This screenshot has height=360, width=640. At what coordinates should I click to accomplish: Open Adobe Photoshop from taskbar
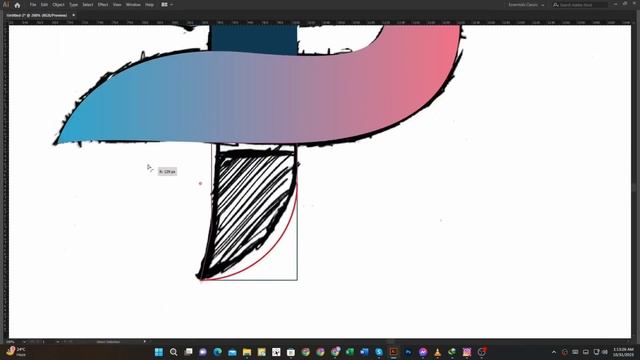pyautogui.click(x=408, y=352)
